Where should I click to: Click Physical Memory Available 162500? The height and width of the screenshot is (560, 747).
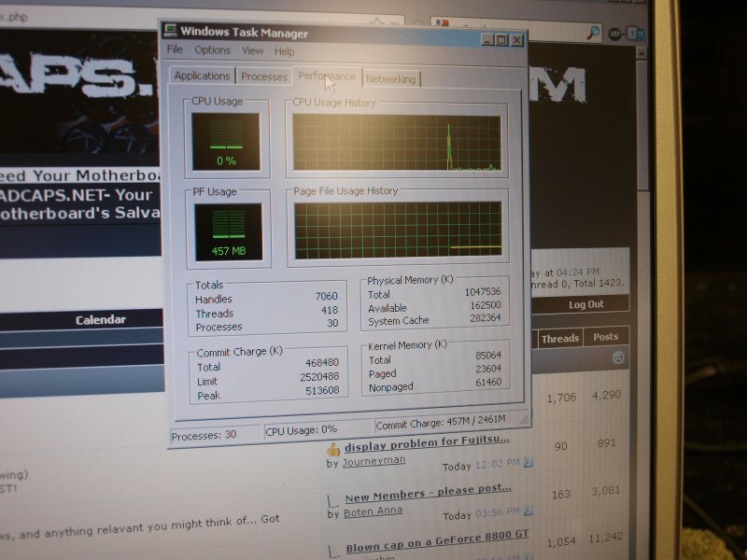486,305
